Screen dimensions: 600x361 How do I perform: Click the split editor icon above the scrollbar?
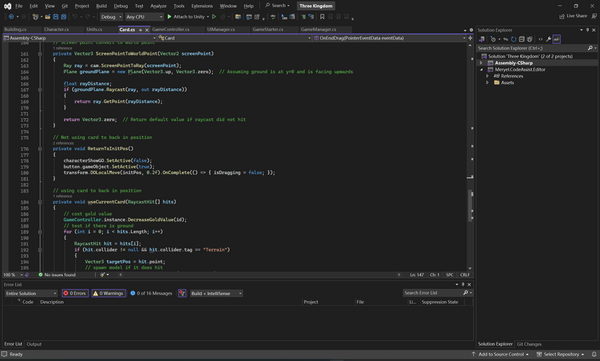pos(470,38)
